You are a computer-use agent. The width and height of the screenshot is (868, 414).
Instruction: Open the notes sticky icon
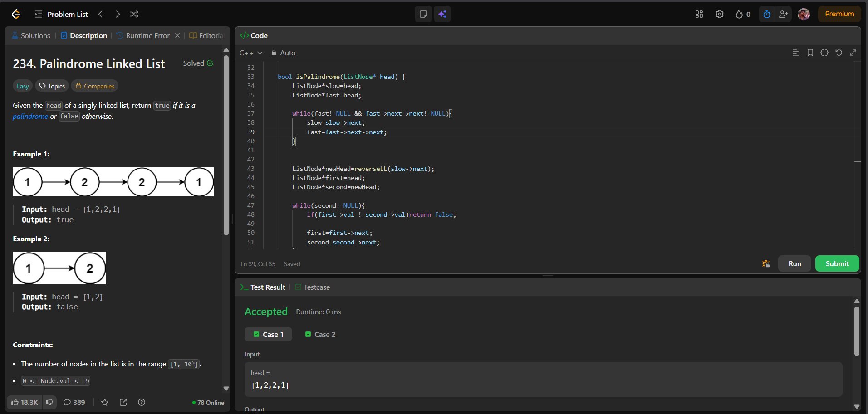423,14
